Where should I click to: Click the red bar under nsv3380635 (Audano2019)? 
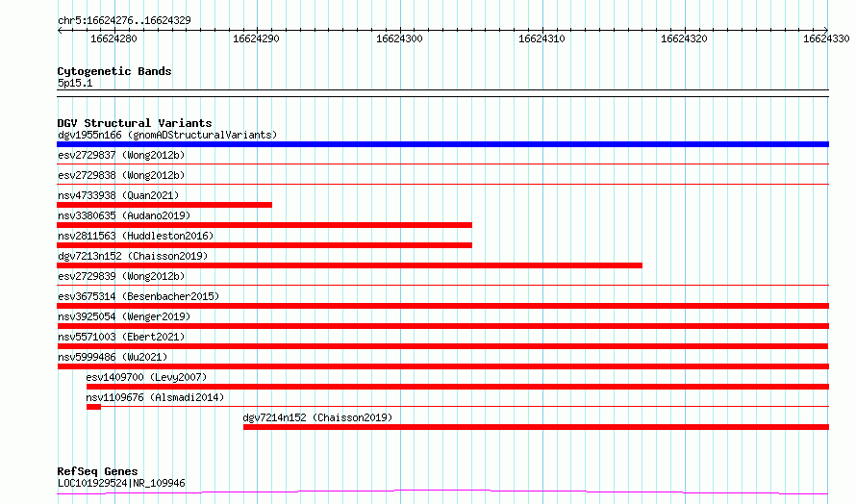coord(264,225)
